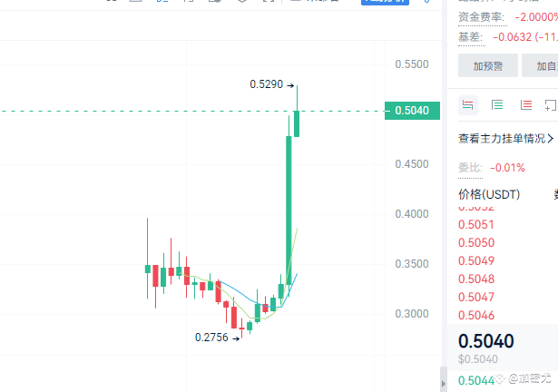The height and width of the screenshot is (392, 558).
Task: Click the plus-bracket icon beside order book views
Action: tap(551, 105)
